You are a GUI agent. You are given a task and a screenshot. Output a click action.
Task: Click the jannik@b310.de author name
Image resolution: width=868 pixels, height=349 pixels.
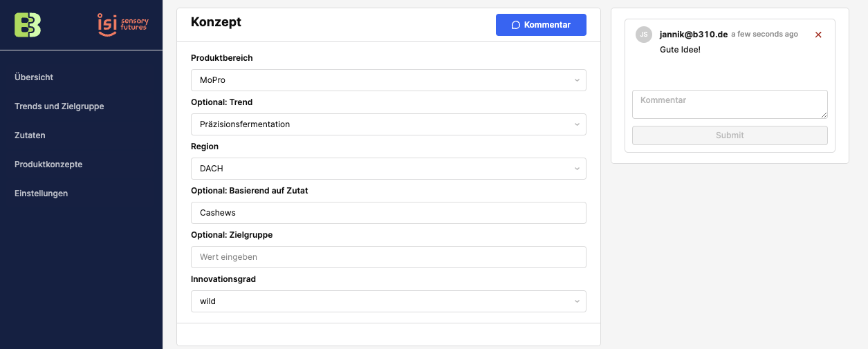(693, 35)
